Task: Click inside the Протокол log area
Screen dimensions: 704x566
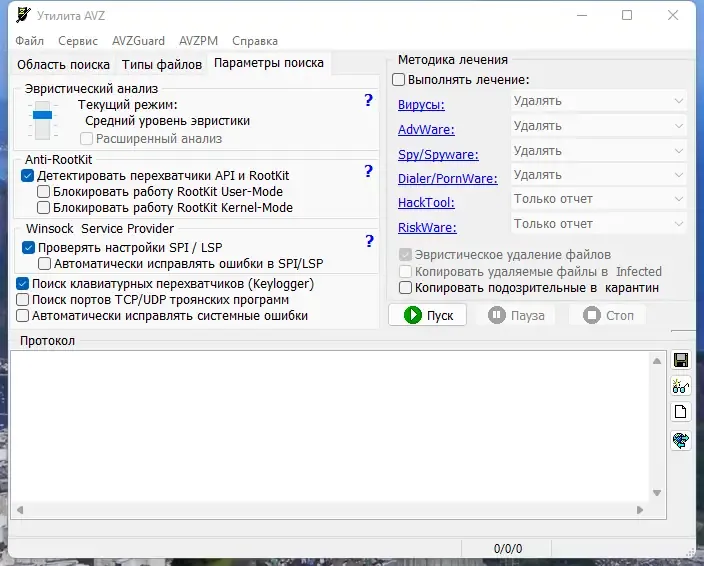Action: click(x=330, y=426)
